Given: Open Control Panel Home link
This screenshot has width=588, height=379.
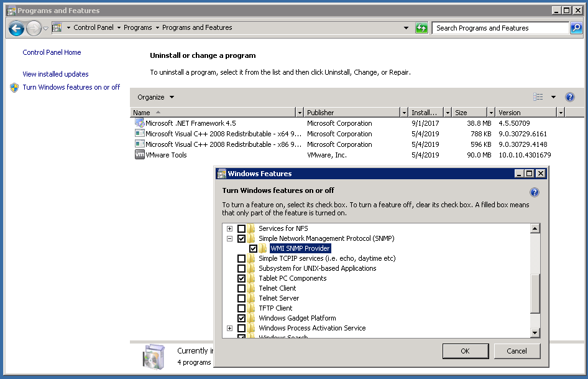Looking at the screenshot, I should point(52,52).
